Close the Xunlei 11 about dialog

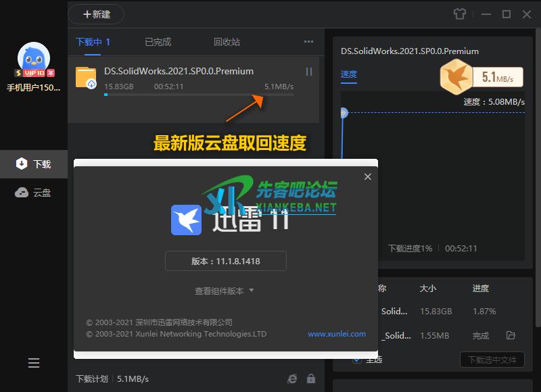(x=368, y=177)
